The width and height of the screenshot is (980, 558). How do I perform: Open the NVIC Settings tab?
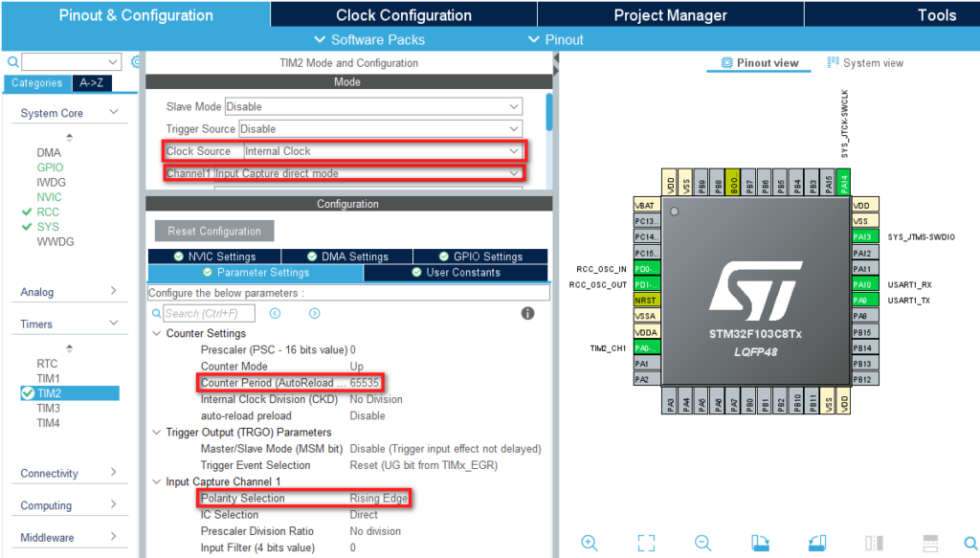tap(215, 257)
